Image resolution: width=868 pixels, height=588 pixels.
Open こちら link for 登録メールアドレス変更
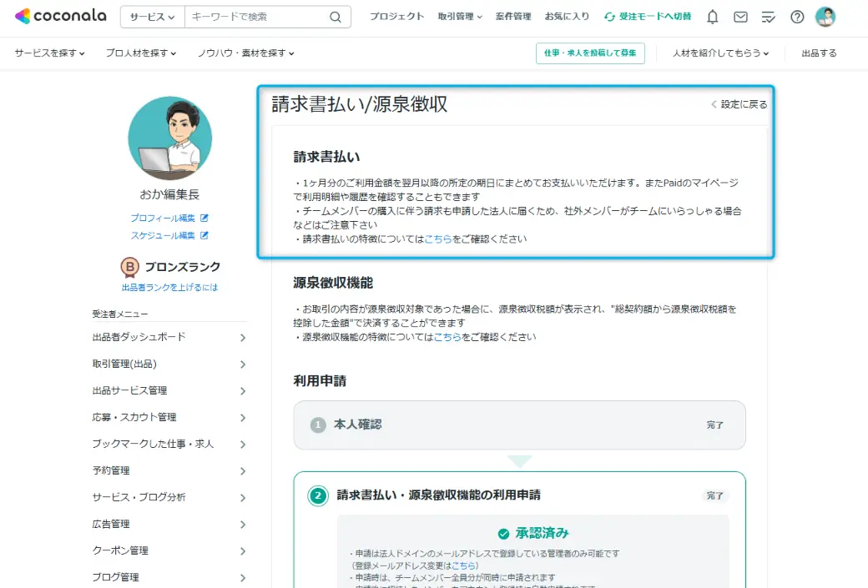(463, 565)
